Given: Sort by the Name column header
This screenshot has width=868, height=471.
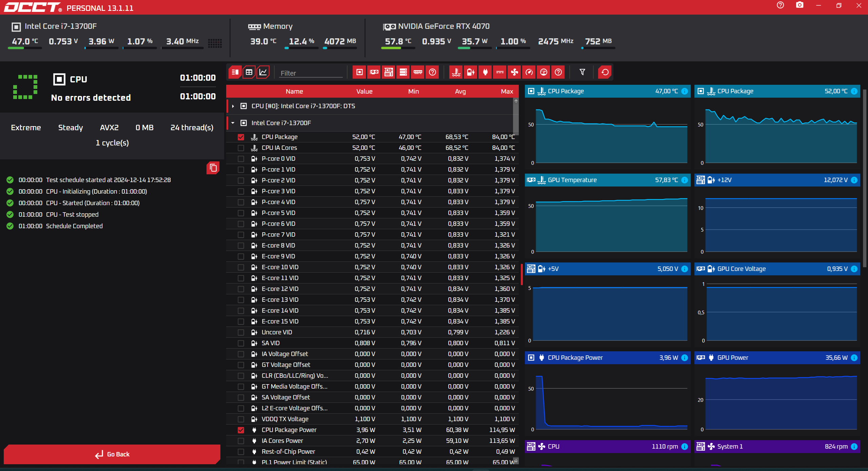Looking at the screenshot, I should click(x=294, y=92).
